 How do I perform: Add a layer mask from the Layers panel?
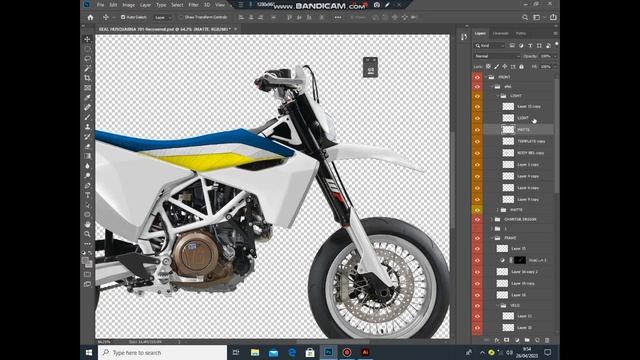pos(507,340)
